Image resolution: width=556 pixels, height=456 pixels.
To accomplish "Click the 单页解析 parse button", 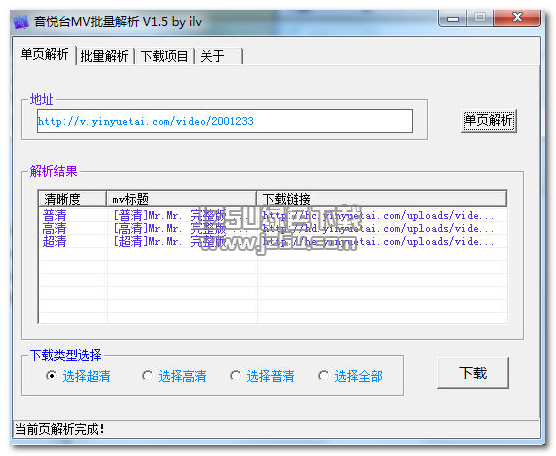I will 488,121.
